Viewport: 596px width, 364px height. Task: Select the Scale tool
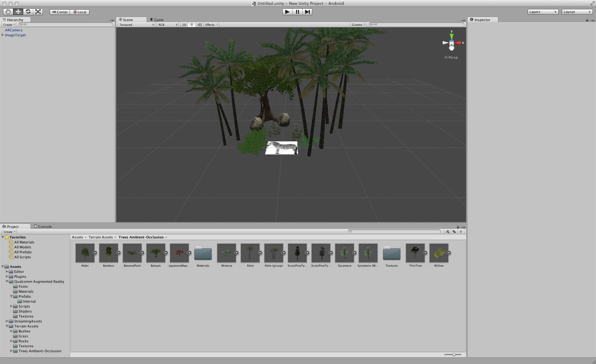pos(38,12)
